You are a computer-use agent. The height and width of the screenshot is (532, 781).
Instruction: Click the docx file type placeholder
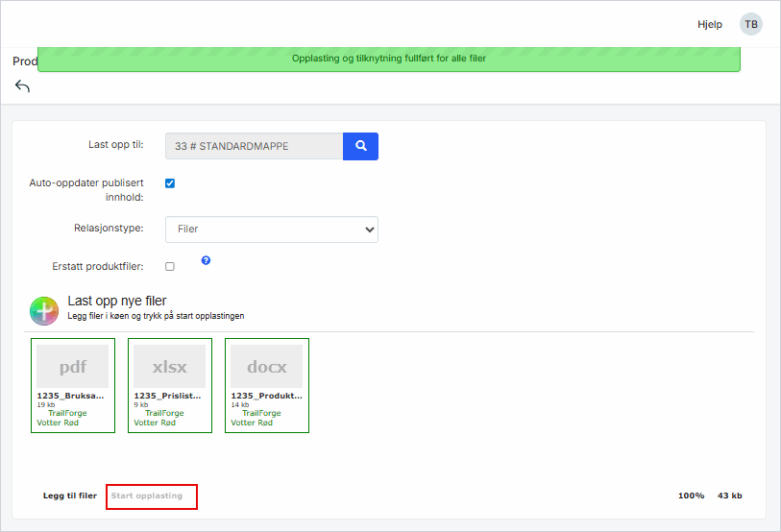click(x=267, y=367)
